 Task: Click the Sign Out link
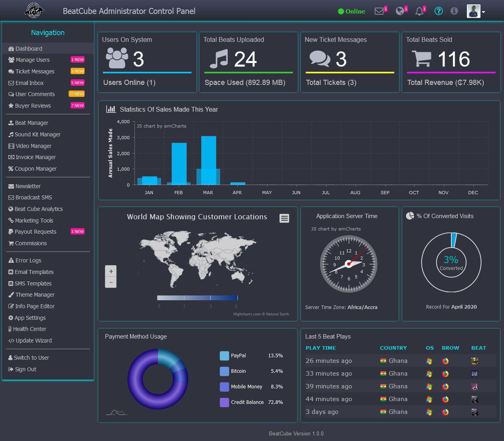pyautogui.click(x=26, y=369)
